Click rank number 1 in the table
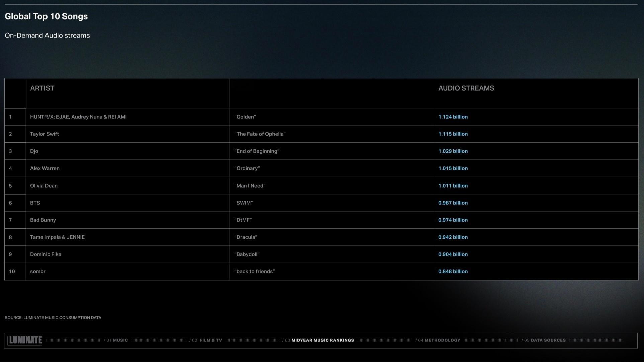 point(10,117)
